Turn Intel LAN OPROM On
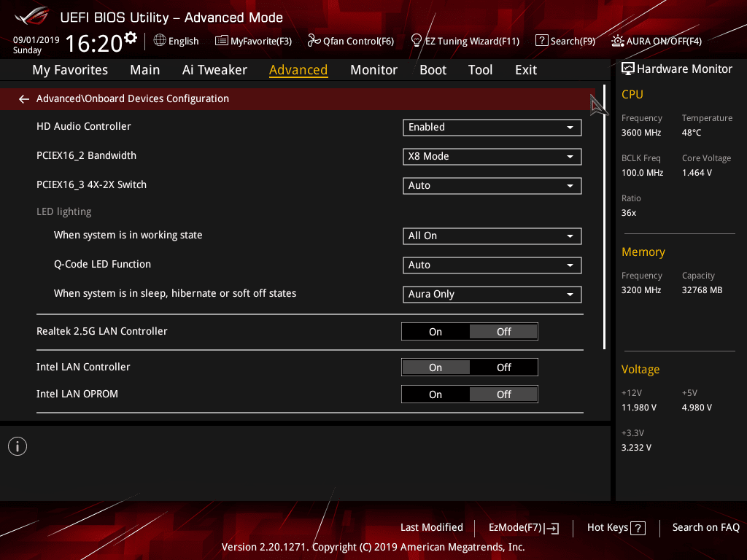The width and height of the screenshot is (747, 560). click(x=436, y=394)
